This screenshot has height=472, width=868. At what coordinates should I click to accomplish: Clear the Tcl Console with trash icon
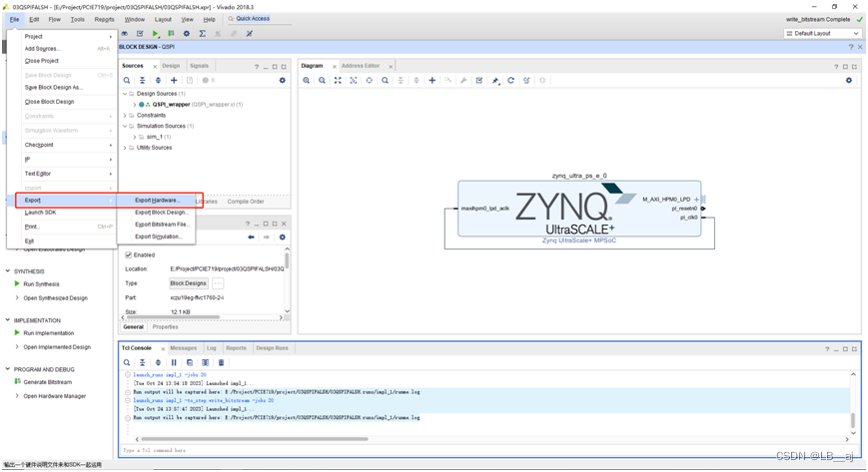(x=221, y=362)
